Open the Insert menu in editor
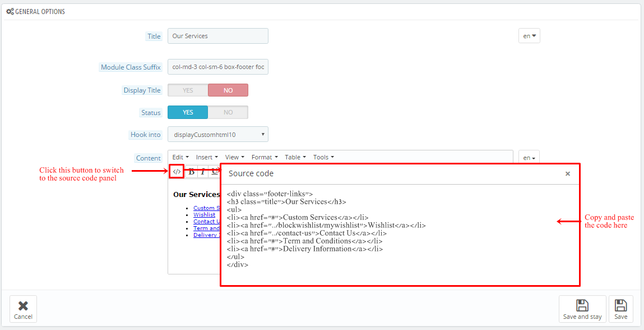Image resolution: width=644 pixels, height=330 pixels. tap(206, 157)
